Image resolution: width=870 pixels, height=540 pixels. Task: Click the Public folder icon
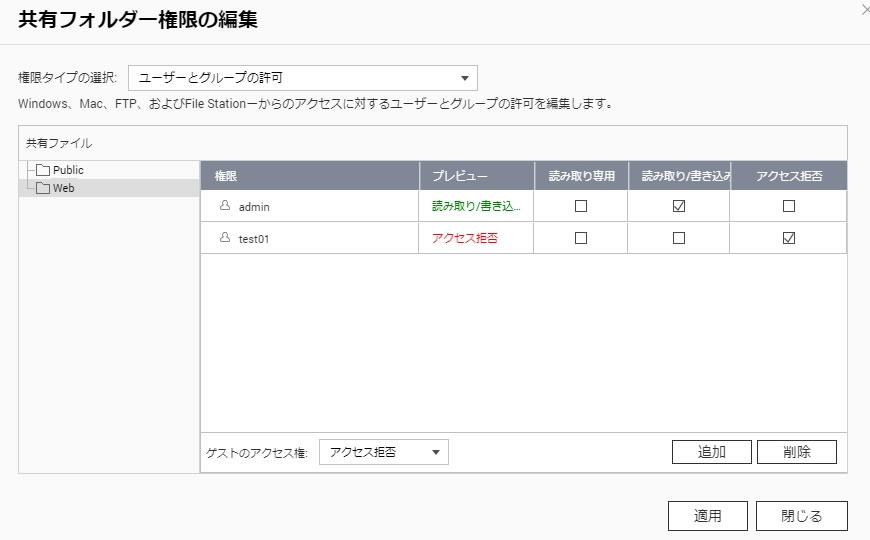click(x=43, y=171)
